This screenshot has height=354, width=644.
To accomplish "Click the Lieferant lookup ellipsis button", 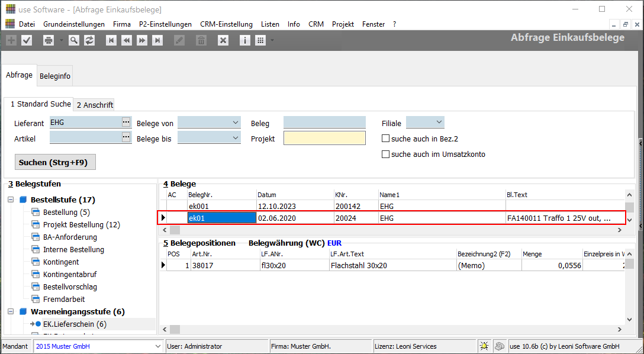I will (126, 121).
